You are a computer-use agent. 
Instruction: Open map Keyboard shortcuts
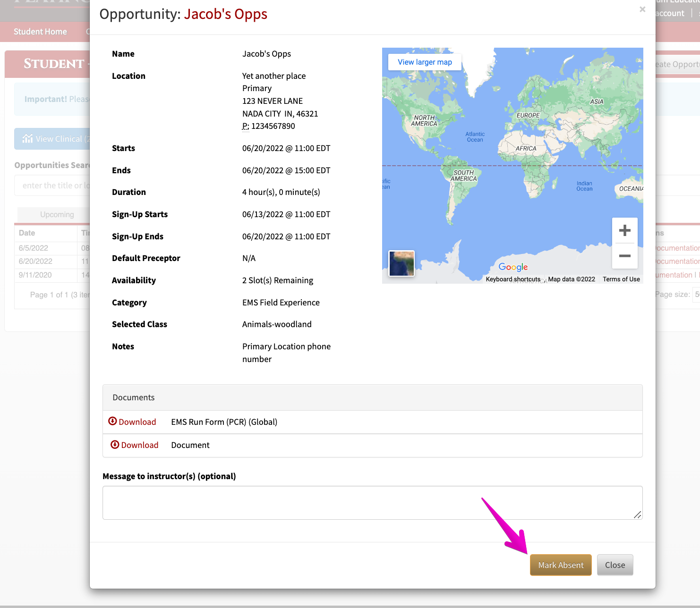[512, 279]
